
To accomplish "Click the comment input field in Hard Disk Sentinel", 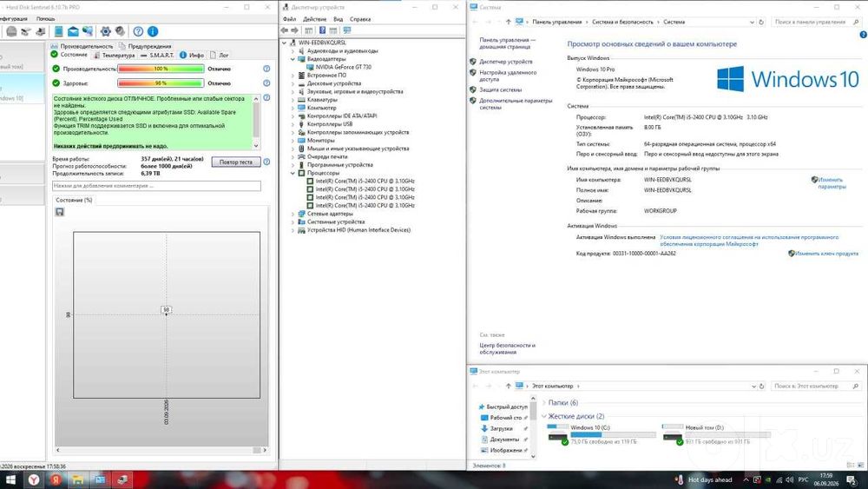I will (156, 186).
